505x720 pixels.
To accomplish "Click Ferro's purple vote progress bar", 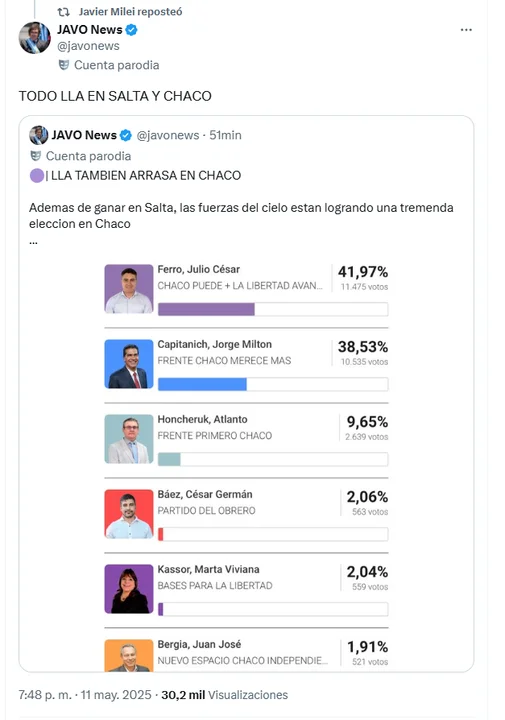I will [x=206, y=309].
